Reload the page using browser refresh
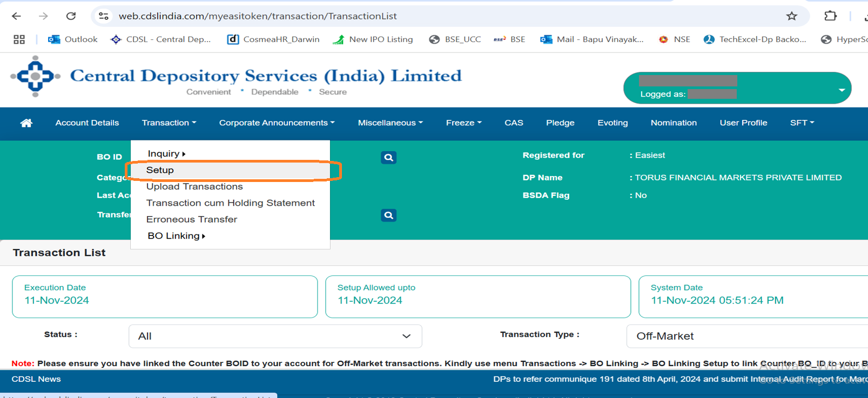Viewport: 868px width, 398px height. [71, 16]
